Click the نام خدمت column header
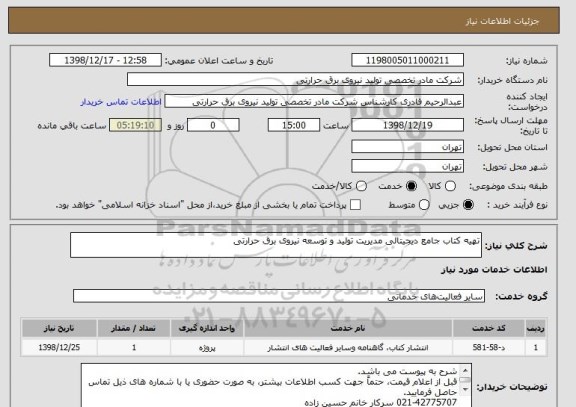 [x=348, y=328]
